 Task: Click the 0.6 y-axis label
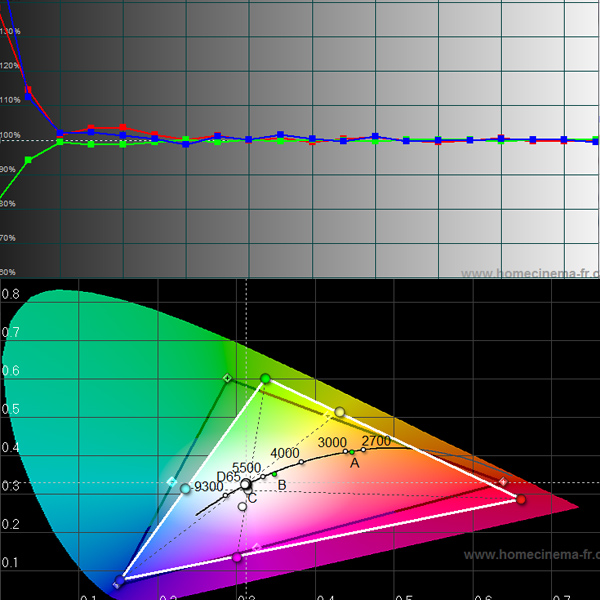[11, 370]
